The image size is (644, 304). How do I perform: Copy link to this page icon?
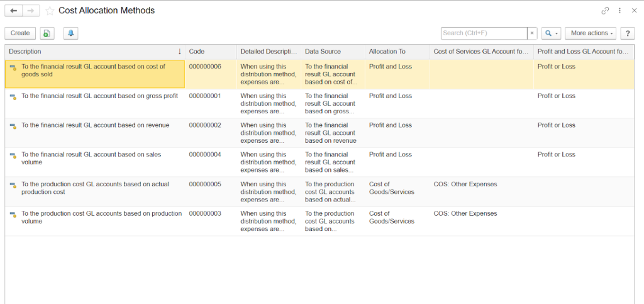pos(605,11)
